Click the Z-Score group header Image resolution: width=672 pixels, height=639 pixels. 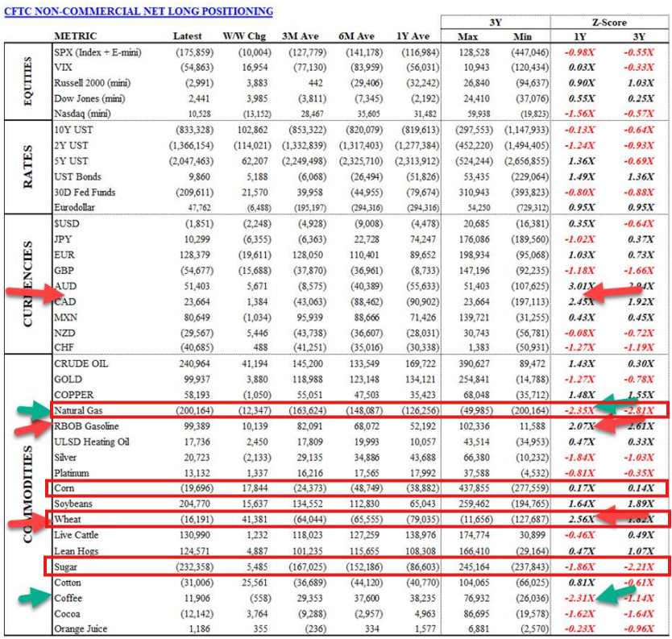coord(609,23)
